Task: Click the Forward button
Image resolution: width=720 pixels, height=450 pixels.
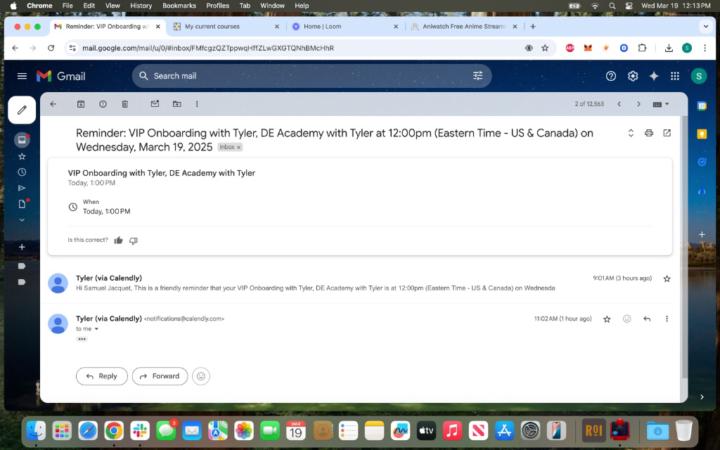Action: click(x=160, y=376)
